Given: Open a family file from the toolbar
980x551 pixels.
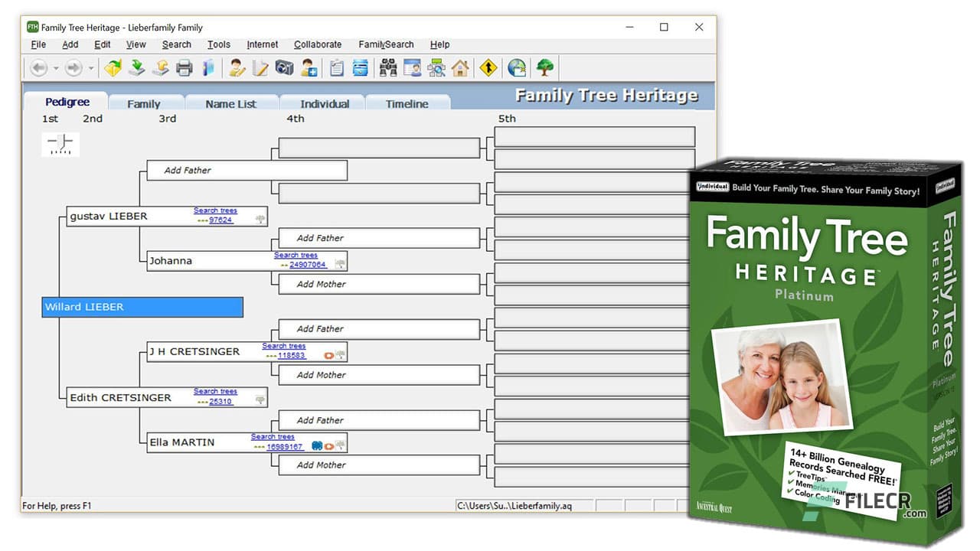Looking at the screenshot, I should 114,68.
